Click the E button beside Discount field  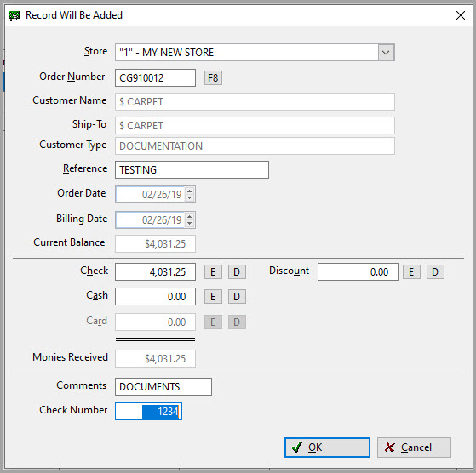click(x=411, y=271)
